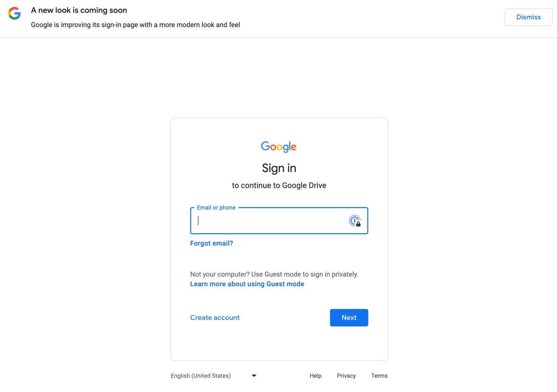Click the "to continue to Google Drive" subtitle
This screenshot has width=557, height=392.
(x=279, y=185)
